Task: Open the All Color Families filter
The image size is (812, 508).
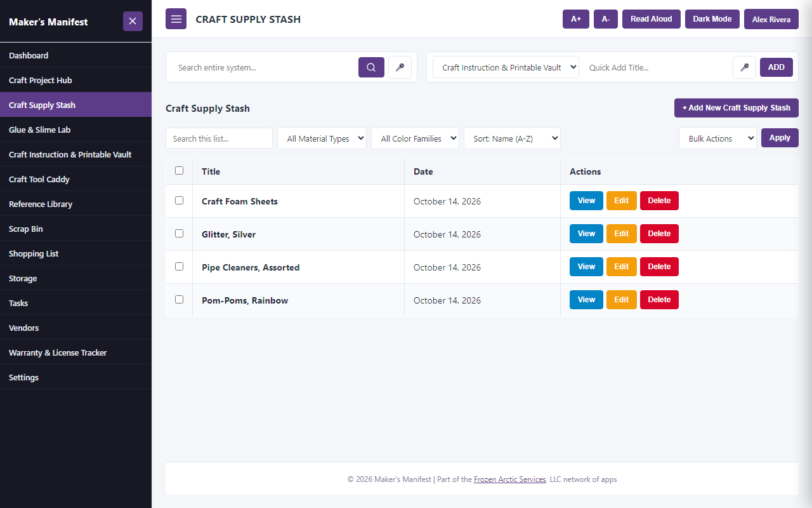Action: pos(415,138)
